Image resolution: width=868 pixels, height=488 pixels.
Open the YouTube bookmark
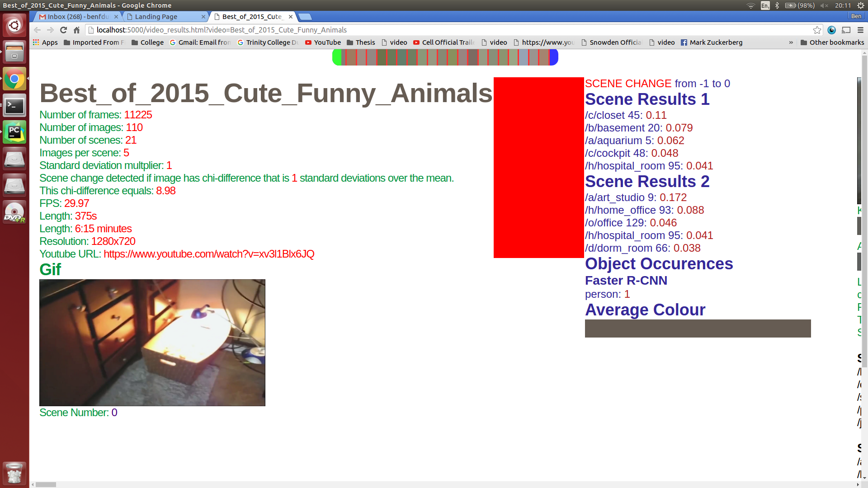pos(323,42)
